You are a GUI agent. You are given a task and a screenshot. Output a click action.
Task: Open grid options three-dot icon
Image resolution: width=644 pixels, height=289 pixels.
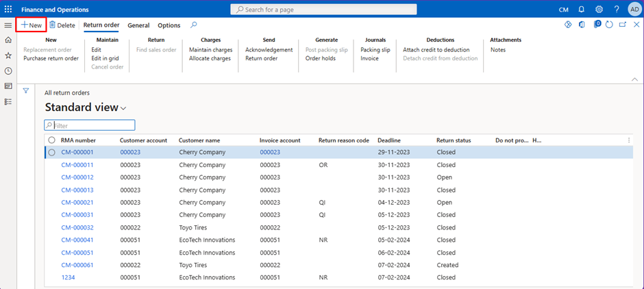pyautogui.click(x=628, y=140)
